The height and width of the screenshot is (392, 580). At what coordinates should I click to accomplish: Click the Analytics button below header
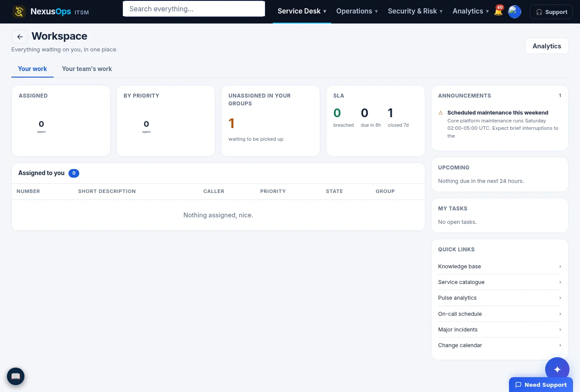coord(547,46)
